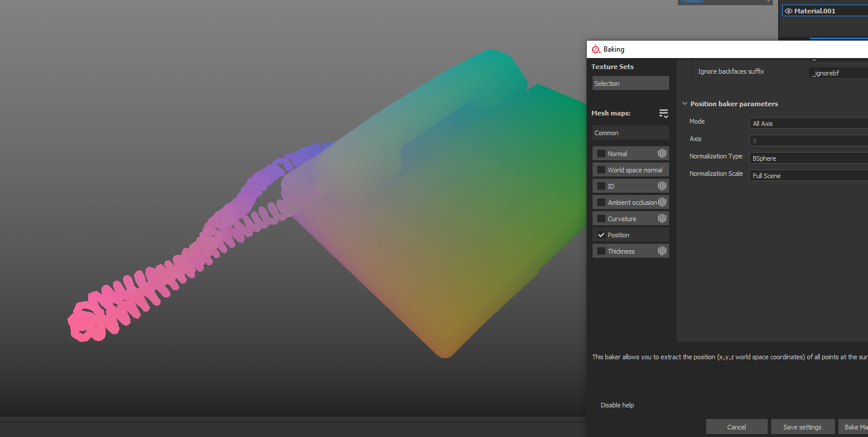Tick the Thickness mesh map checkbox
This screenshot has width=868, height=437.
click(601, 251)
